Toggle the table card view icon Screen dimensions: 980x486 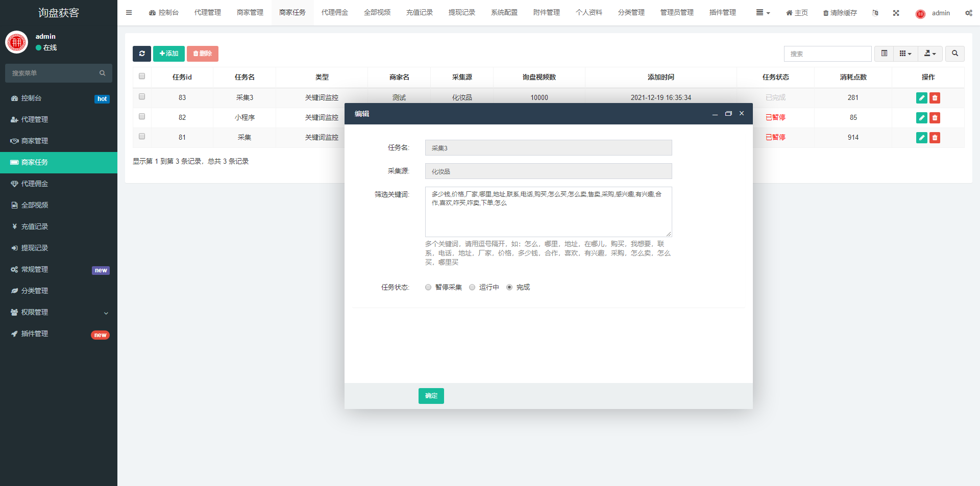(884, 54)
